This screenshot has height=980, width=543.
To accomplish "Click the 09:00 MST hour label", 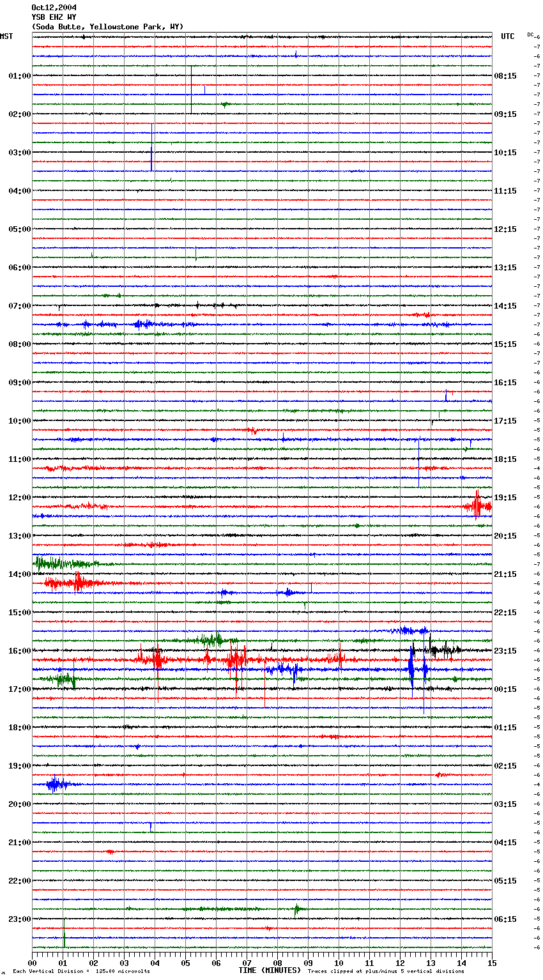I will coord(20,383).
